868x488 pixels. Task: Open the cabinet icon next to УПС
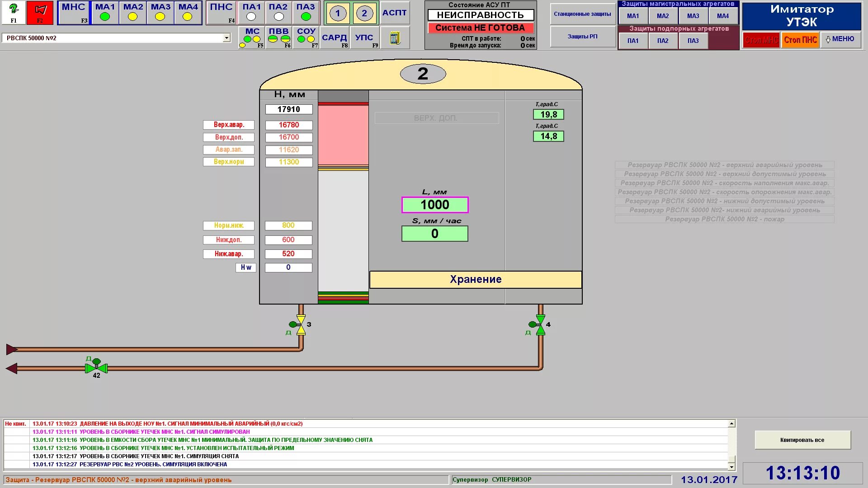(395, 38)
